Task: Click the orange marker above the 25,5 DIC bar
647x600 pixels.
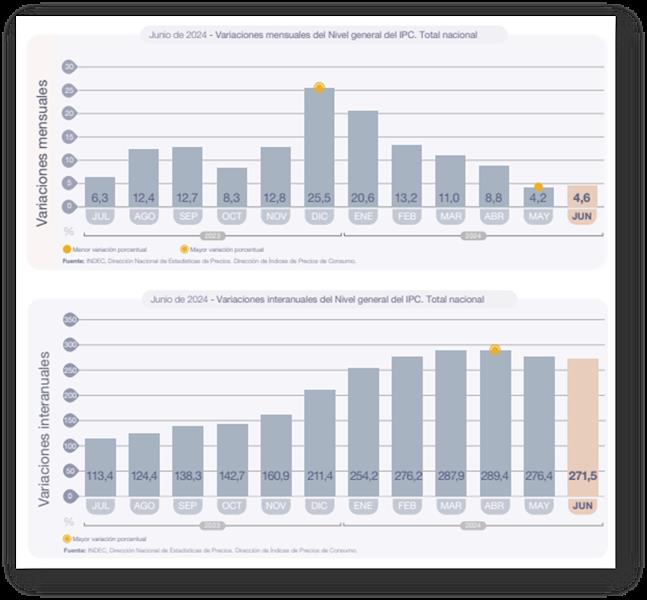Action: tap(319, 88)
